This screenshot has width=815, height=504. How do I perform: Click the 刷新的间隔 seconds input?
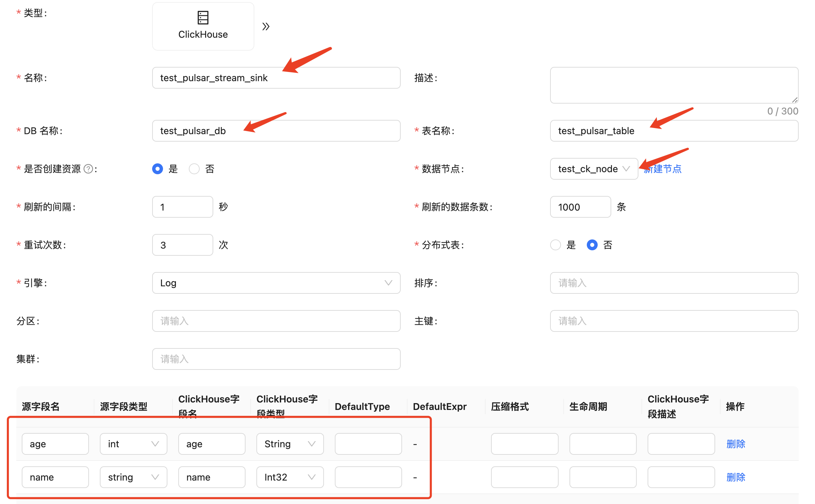coord(183,207)
